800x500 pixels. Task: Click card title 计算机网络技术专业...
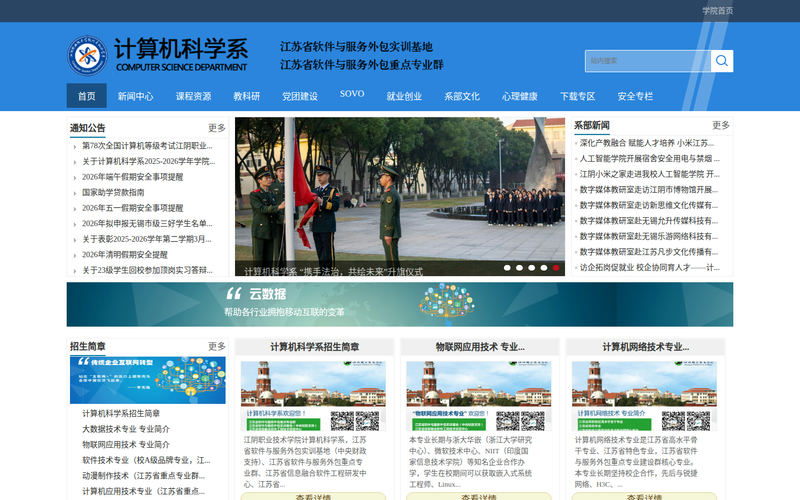[x=645, y=347]
